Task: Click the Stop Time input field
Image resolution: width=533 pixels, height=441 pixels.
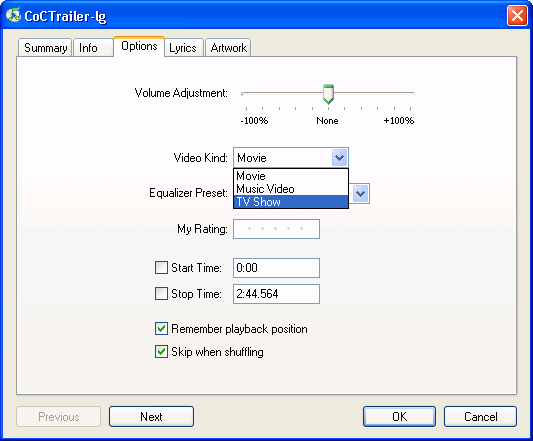Action: point(276,294)
